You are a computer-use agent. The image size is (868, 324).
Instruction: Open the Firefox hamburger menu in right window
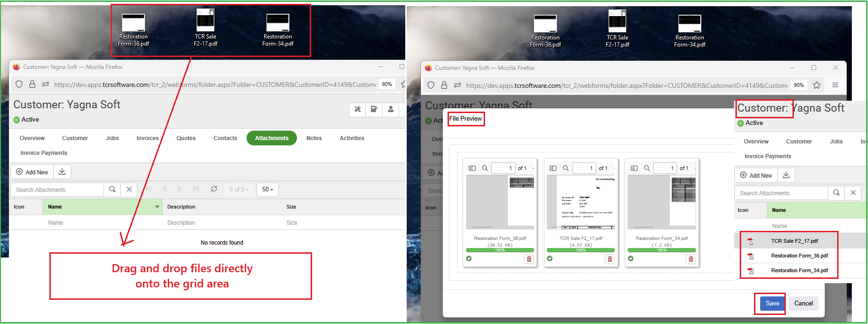(x=835, y=85)
